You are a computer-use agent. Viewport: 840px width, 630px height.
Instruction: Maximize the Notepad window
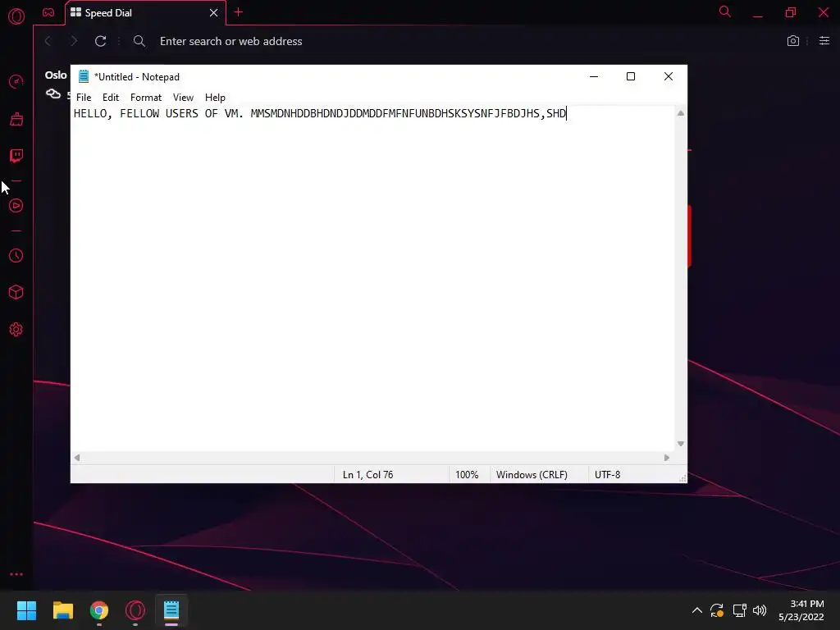click(x=631, y=76)
